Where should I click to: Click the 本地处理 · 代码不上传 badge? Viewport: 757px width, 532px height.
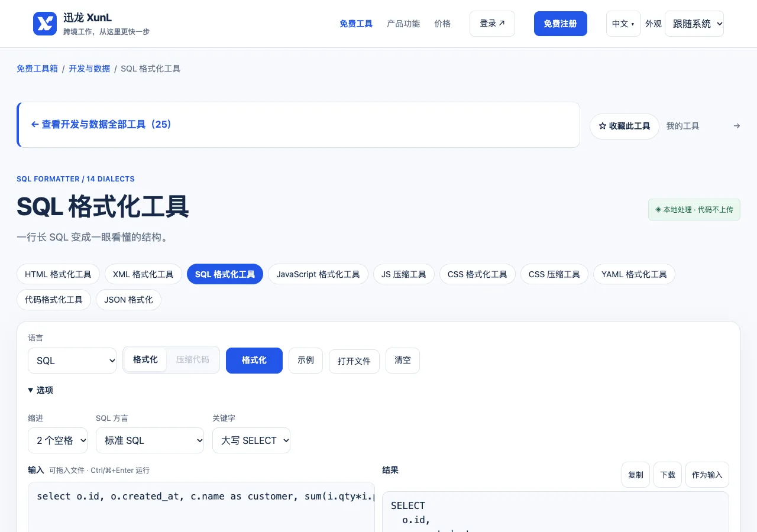pos(694,210)
